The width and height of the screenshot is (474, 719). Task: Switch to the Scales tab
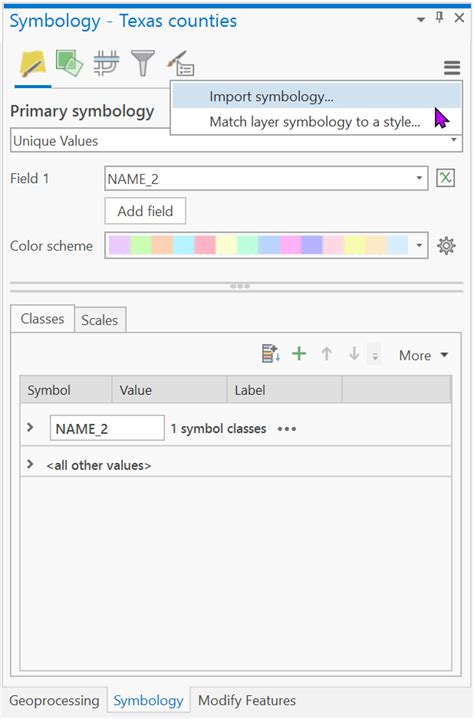pos(99,320)
